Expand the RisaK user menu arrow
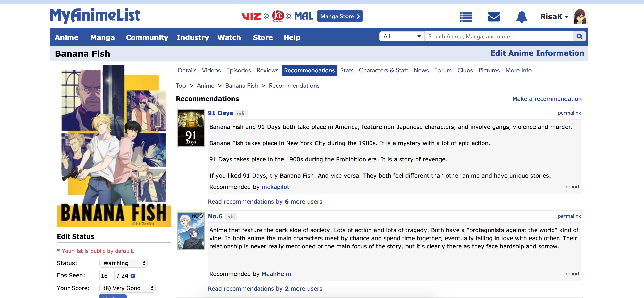644x298 pixels. [567, 17]
